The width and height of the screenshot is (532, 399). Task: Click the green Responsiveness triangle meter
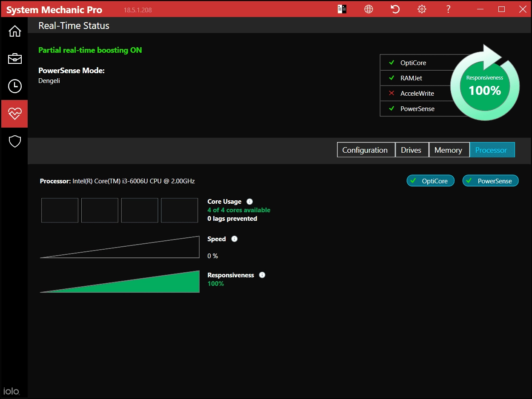[120, 282]
